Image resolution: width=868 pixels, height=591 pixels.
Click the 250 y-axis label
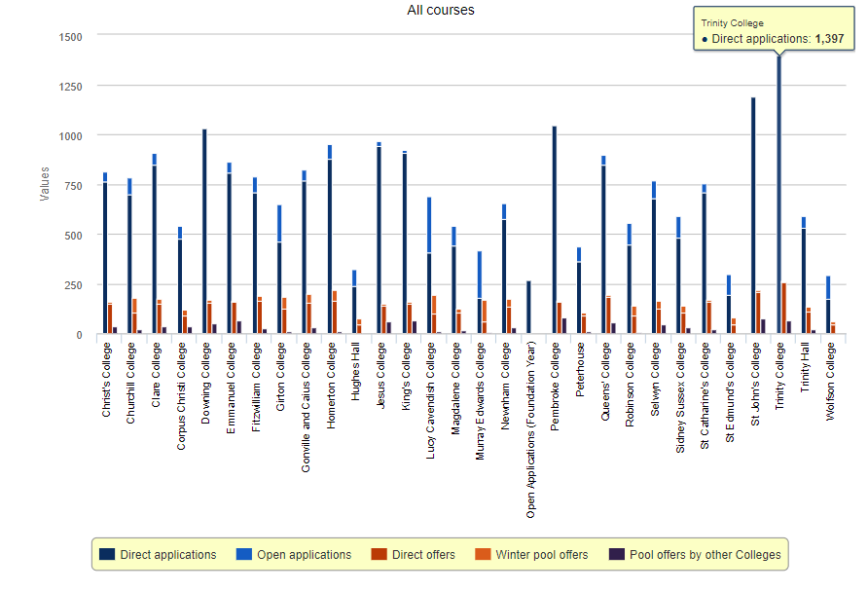pyautogui.click(x=73, y=286)
